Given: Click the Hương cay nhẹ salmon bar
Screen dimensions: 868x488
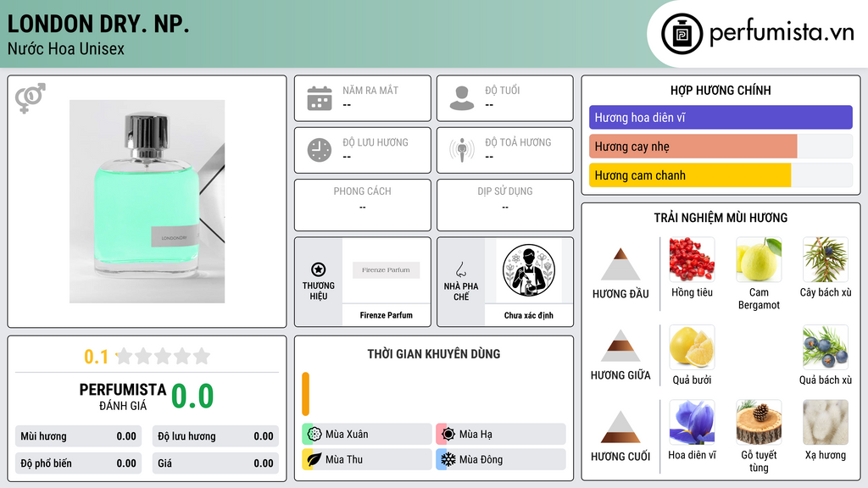Looking at the screenshot, I should (x=693, y=147).
